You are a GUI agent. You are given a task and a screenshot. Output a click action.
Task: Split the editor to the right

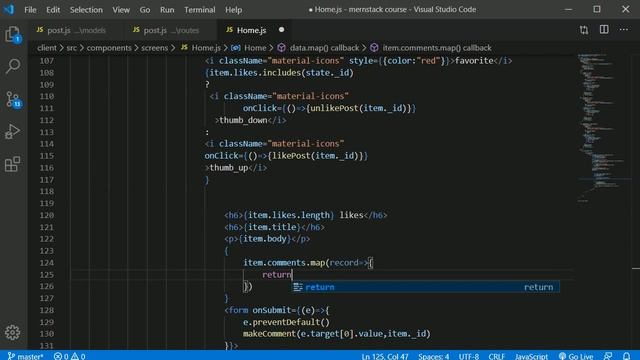point(604,30)
